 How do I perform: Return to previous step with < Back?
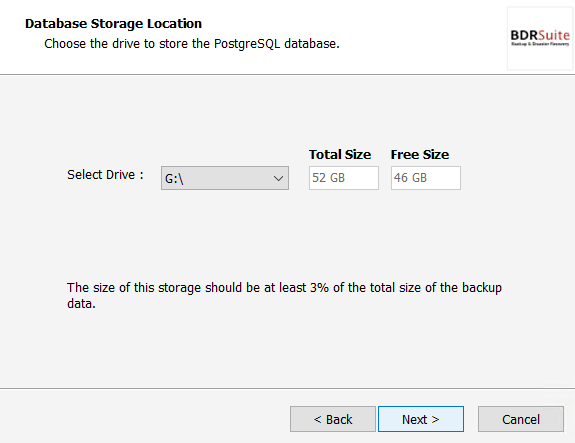(333, 419)
